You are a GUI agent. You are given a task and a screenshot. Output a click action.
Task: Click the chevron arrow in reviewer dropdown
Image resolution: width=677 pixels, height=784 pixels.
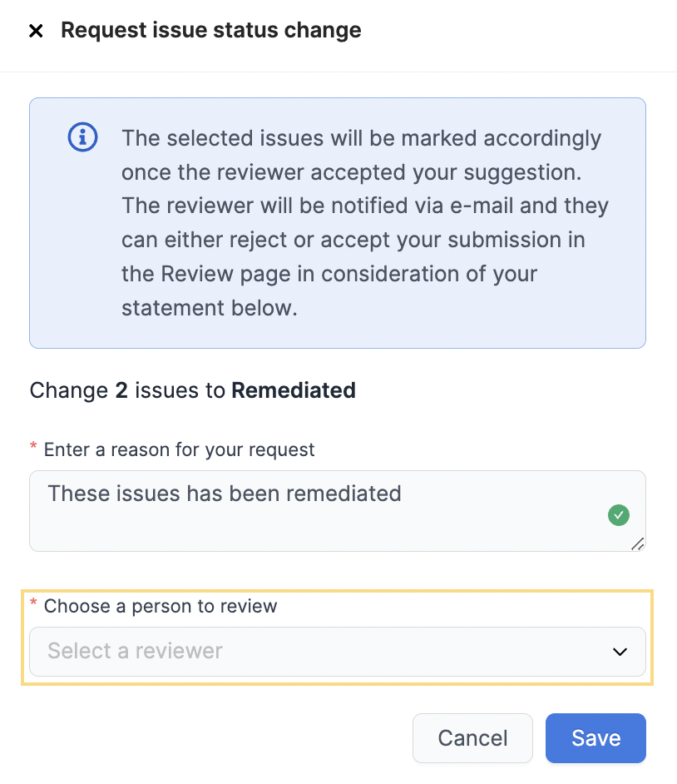(x=620, y=652)
